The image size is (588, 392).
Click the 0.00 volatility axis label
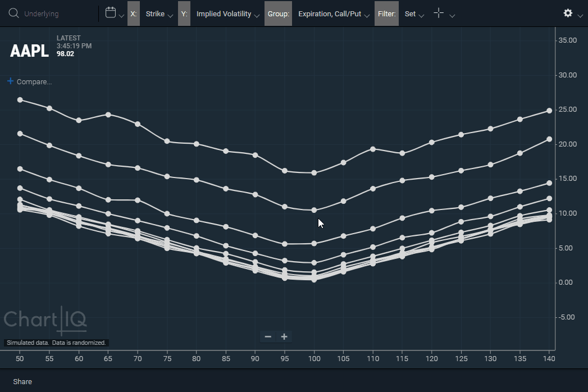click(x=566, y=282)
